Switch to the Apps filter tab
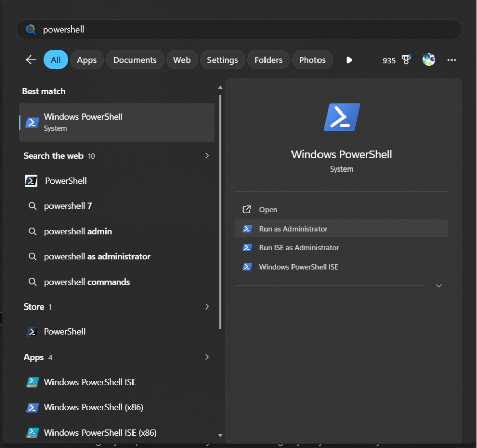This screenshot has height=448, width=477. (87, 60)
